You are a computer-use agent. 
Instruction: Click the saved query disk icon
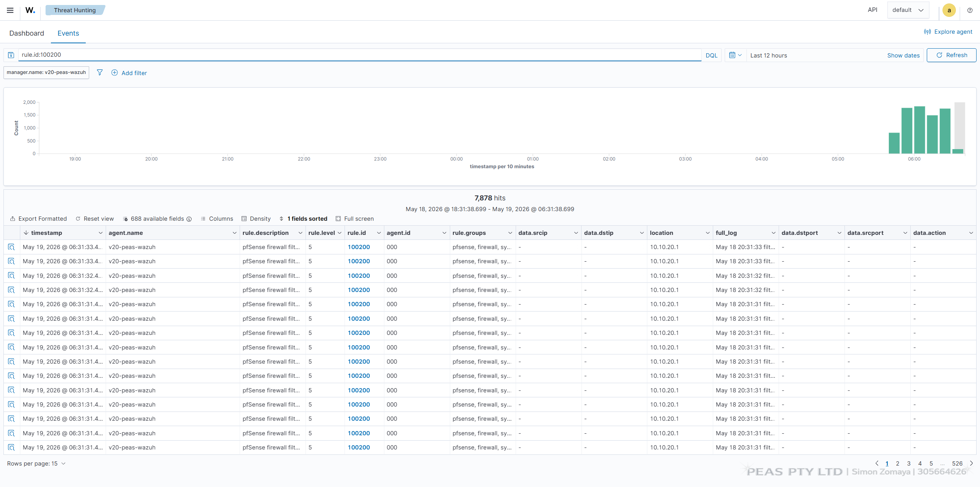pyautogui.click(x=11, y=55)
